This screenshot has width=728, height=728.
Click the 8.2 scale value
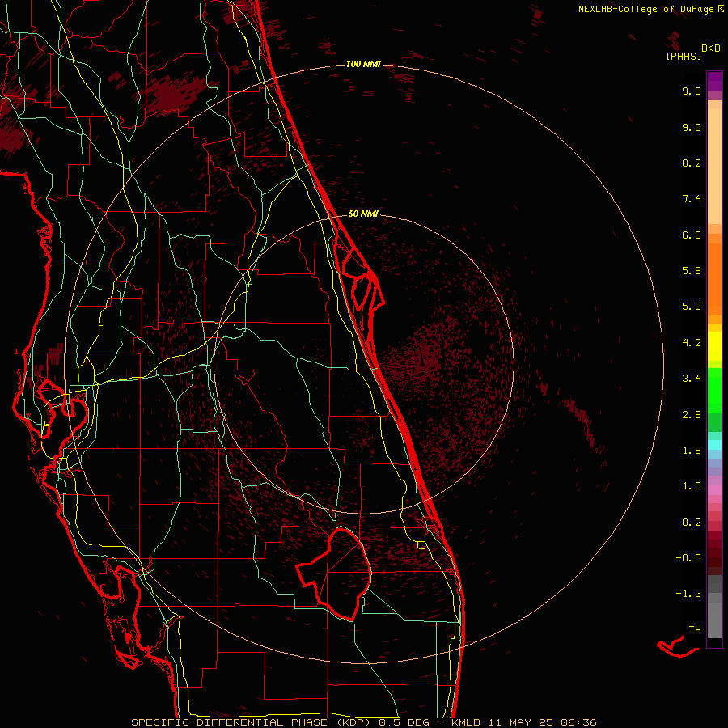point(692,163)
